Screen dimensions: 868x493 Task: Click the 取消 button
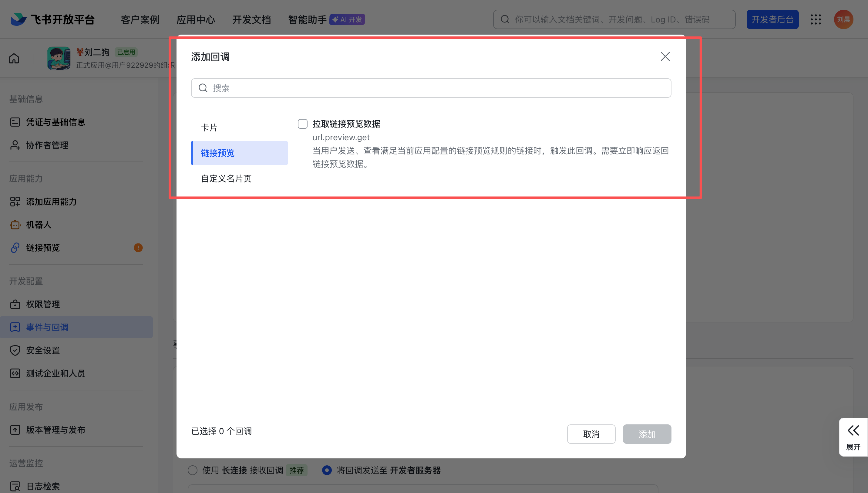pos(591,434)
